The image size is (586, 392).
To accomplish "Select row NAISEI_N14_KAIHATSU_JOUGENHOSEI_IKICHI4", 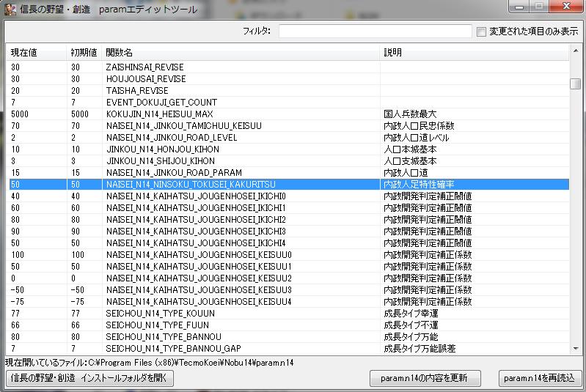I will click(x=289, y=243).
